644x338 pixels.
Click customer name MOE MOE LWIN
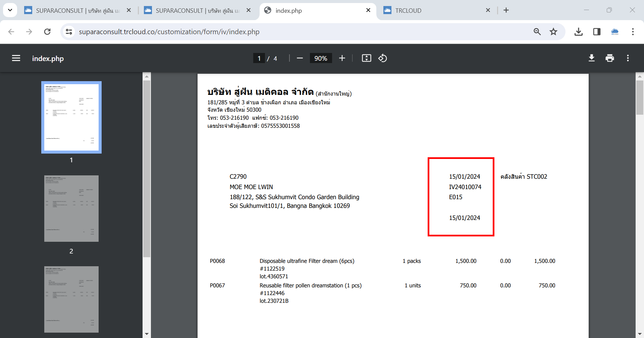251,187
